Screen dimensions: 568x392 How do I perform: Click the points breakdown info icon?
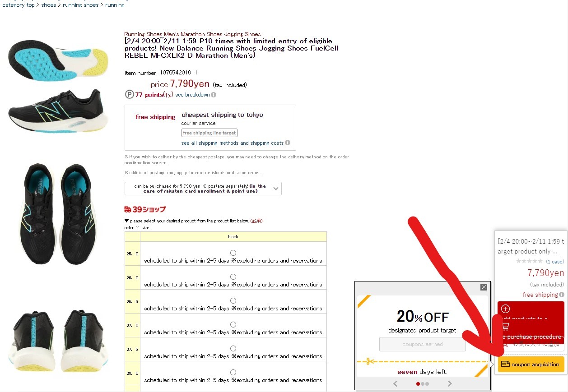tap(214, 95)
